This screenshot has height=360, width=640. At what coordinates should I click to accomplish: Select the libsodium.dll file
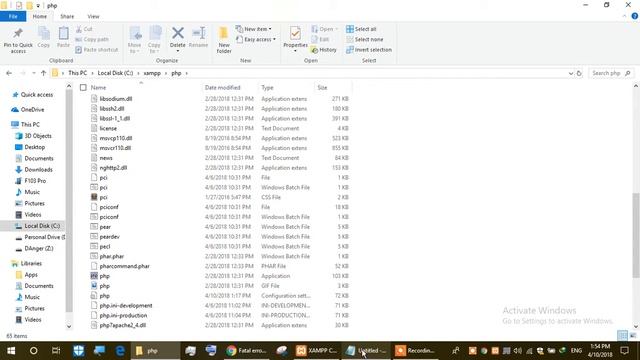(x=116, y=99)
